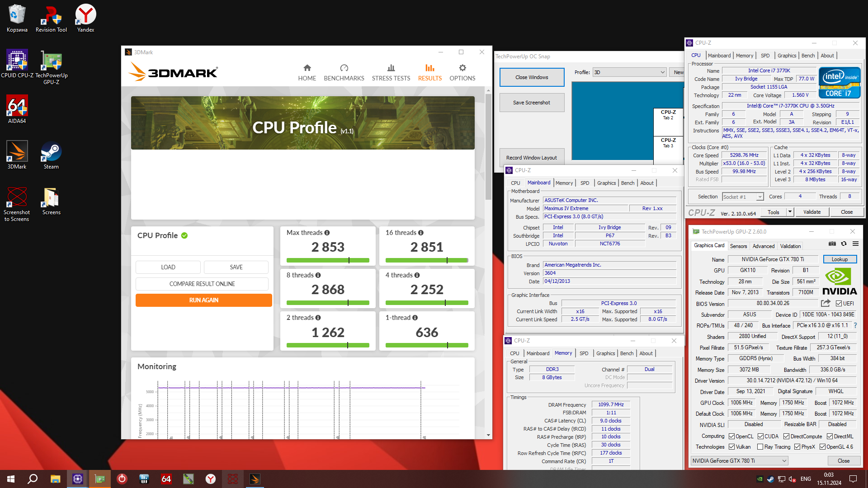This screenshot has width=868, height=488.
Task: Switch to 3DMark via its taskbar icon
Action: (x=255, y=479)
